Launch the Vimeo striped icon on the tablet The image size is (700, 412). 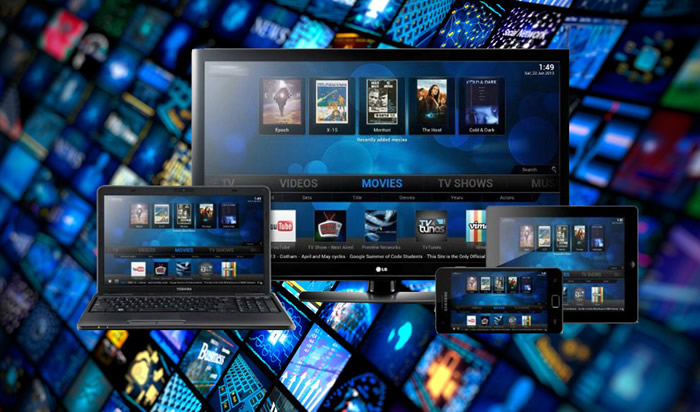point(597,295)
